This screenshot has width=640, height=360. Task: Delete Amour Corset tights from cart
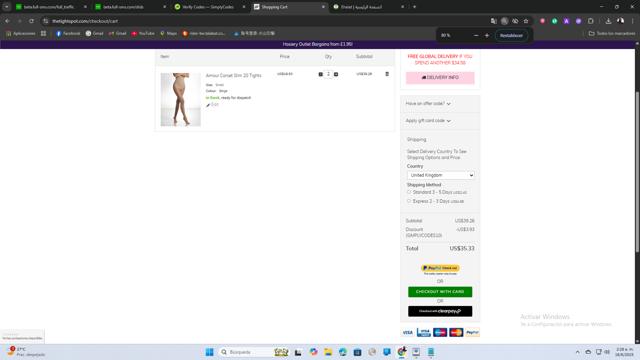point(387,74)
